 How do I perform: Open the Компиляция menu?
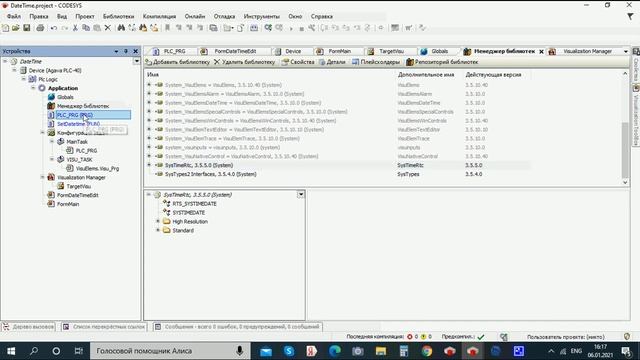[159, 16]
